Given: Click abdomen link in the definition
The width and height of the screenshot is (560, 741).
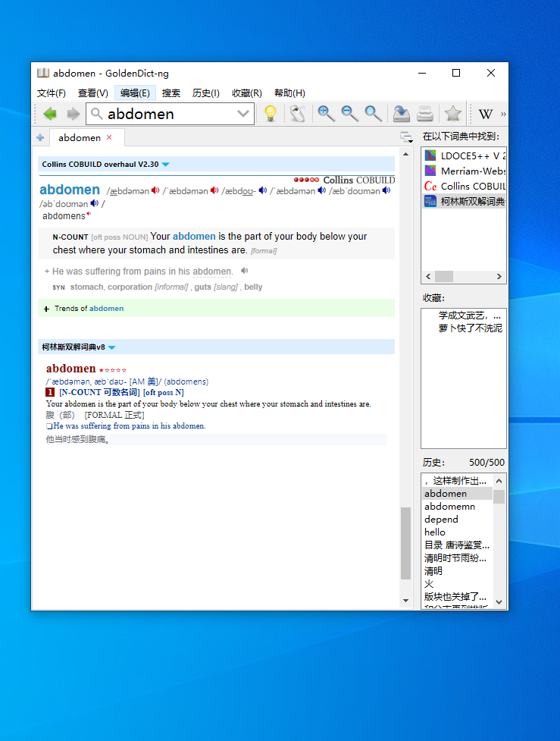Looking at the screenshot, I should click(x=194, y=237).
